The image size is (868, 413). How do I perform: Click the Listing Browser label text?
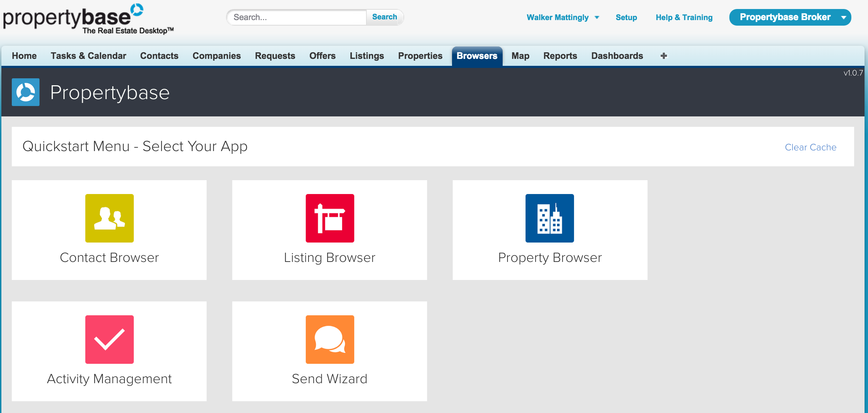click(x=330, y=257)
